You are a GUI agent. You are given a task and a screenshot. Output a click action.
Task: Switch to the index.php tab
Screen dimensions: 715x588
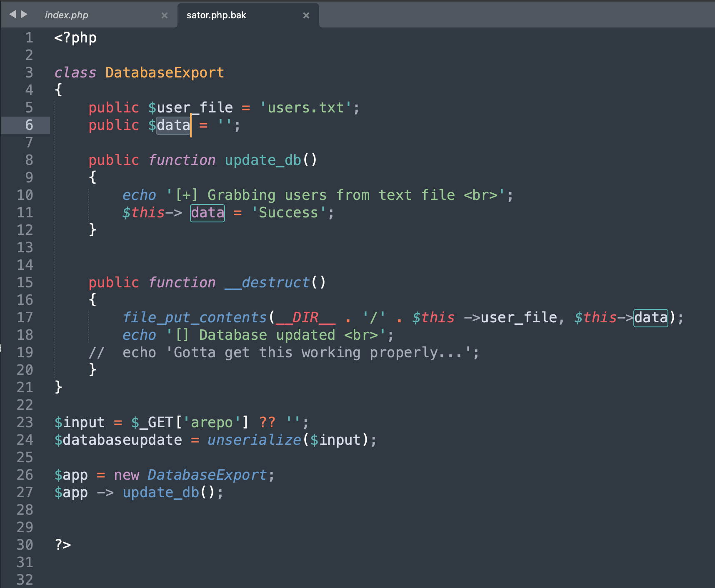point(67,15)
